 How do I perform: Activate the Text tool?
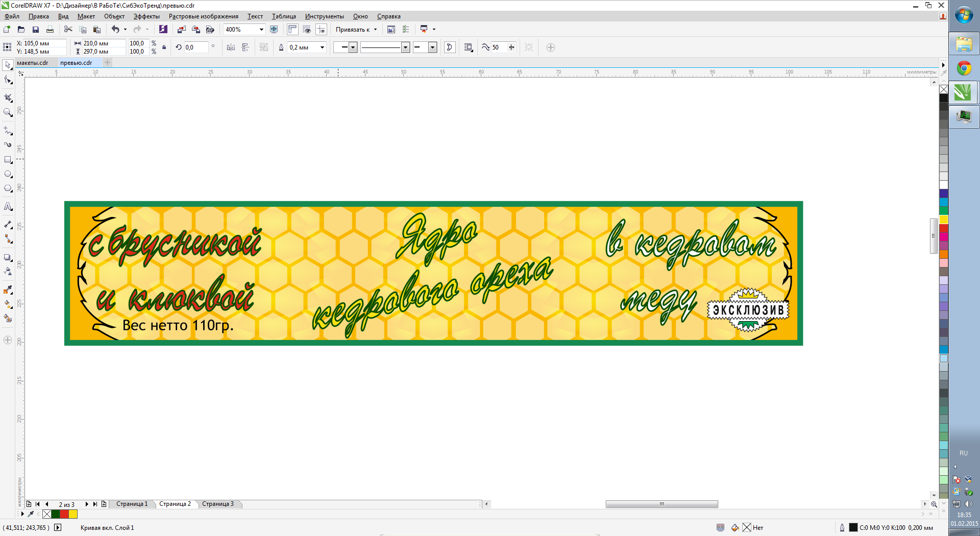[x=8, y=206]
